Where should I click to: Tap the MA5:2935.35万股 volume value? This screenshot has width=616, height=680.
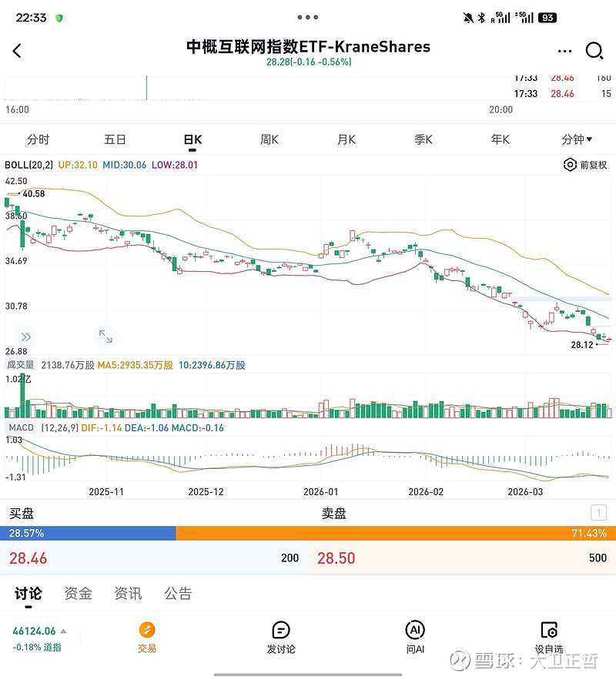[136, 365]
